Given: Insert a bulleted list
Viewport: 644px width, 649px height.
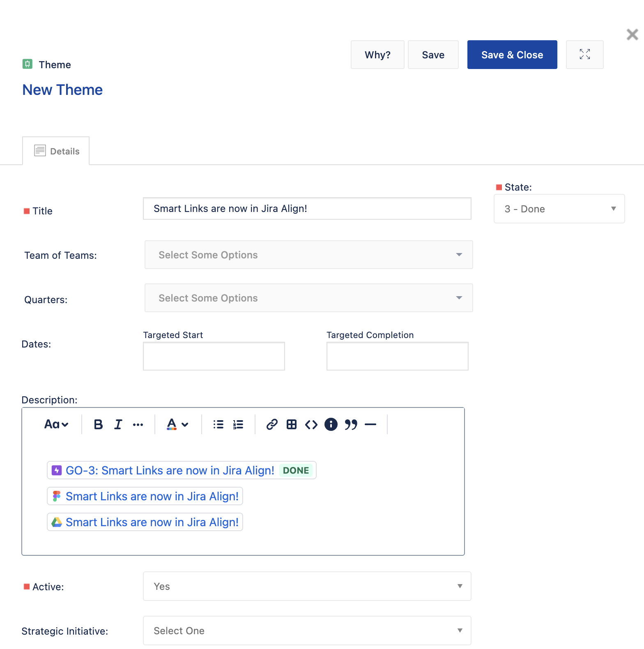Looking at the screenshot, I should [218, 424].
